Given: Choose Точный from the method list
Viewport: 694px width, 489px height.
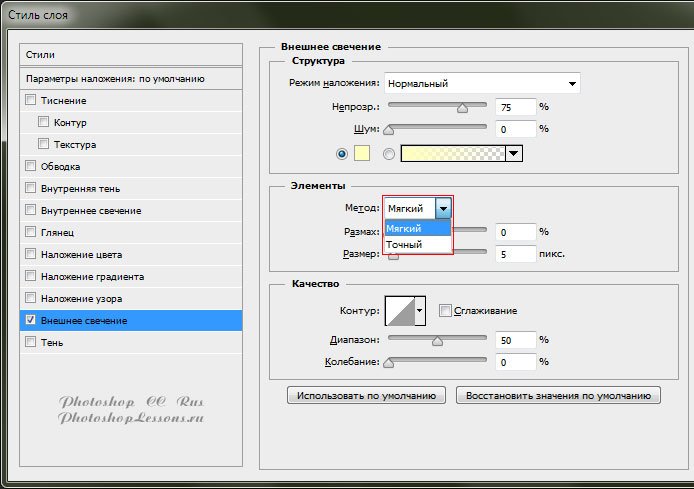Looking at the screenshot, I should [x=405, y=244].
